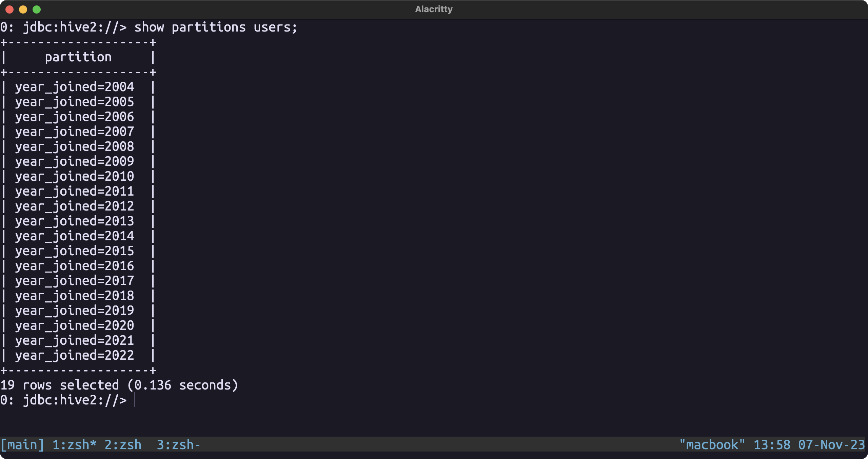Switch to tmux window 2:zsh
The height and width of the screenshot is (459, 868).
coord(123,445)
